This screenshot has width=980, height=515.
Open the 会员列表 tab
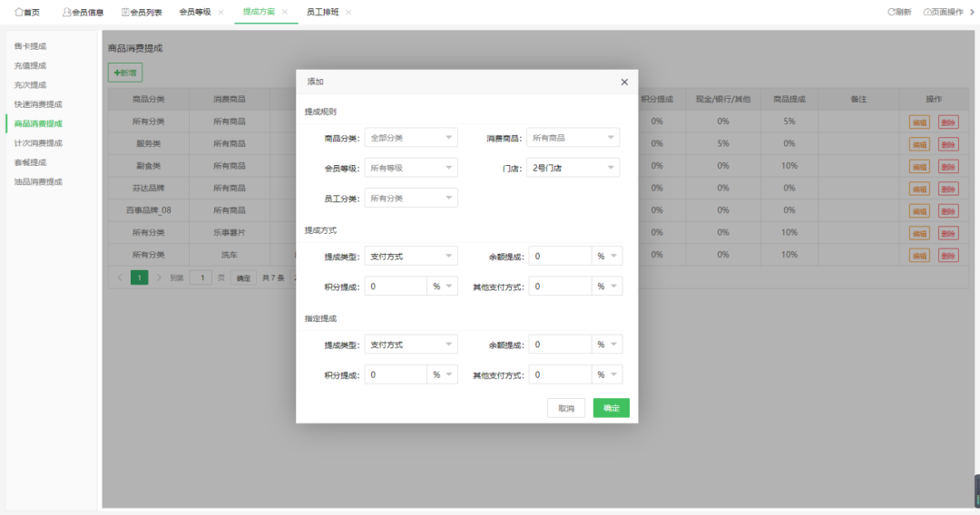click(x=142, y=12)
